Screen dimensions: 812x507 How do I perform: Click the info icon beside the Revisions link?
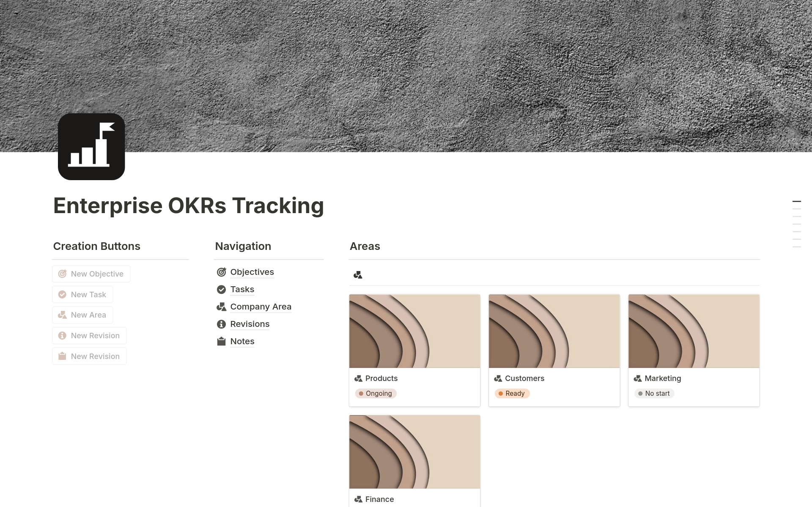click(222, 324)
